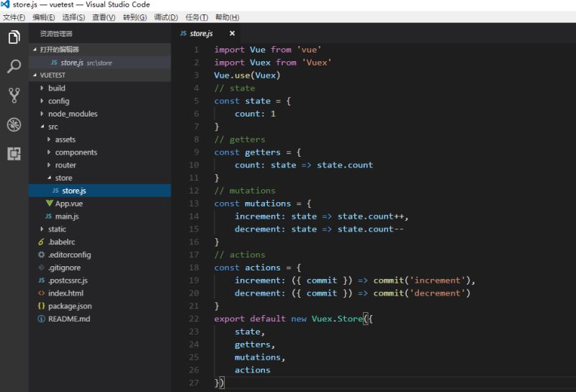Click the babel icon beside .babelrc

[x=41, y=242]
